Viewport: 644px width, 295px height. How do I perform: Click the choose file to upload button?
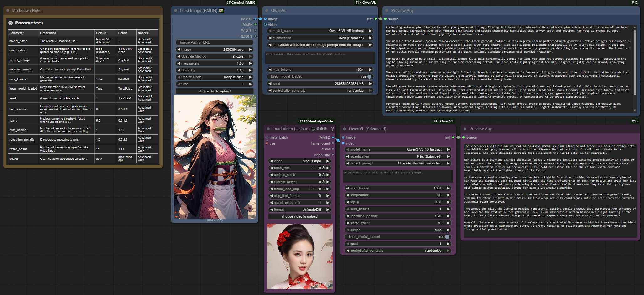214,91
